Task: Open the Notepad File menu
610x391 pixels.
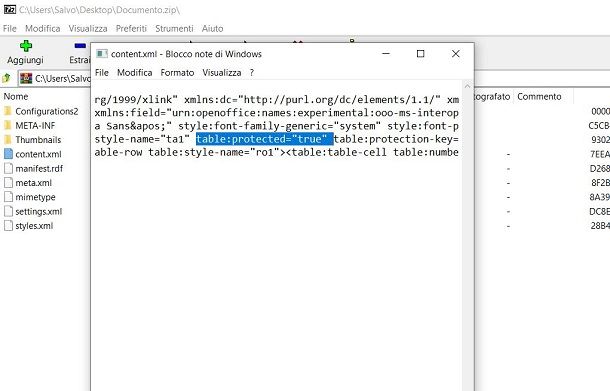Action: [x=102, y=73]
